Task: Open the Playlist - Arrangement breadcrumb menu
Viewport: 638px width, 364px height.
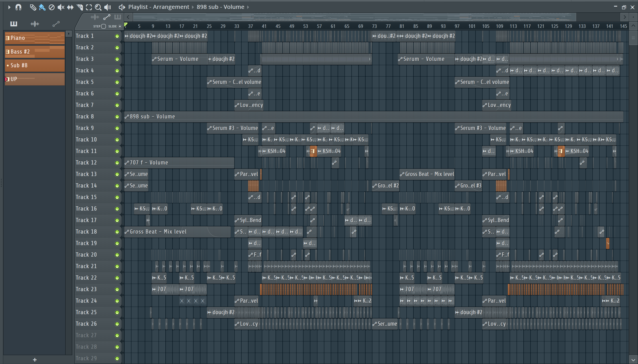Action: pyautogui.click(x=159, y=7)
